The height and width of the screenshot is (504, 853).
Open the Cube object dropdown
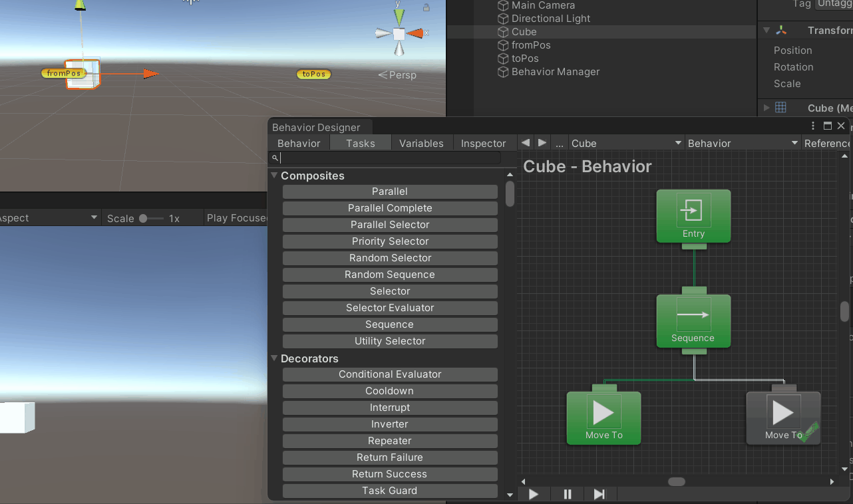pos(627,143)
